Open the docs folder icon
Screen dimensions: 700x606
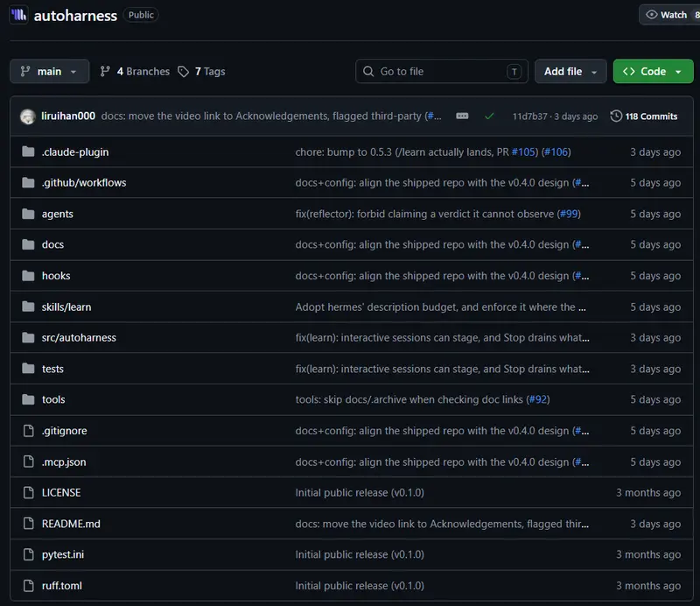[x=28, y=245]
